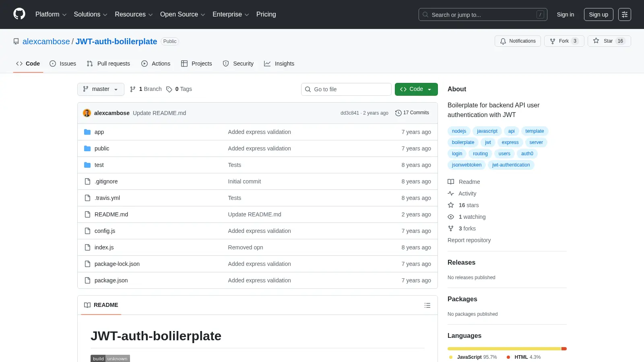Click the index.js file icon
The image size is (644, 362).
click(x=87, y=247)
